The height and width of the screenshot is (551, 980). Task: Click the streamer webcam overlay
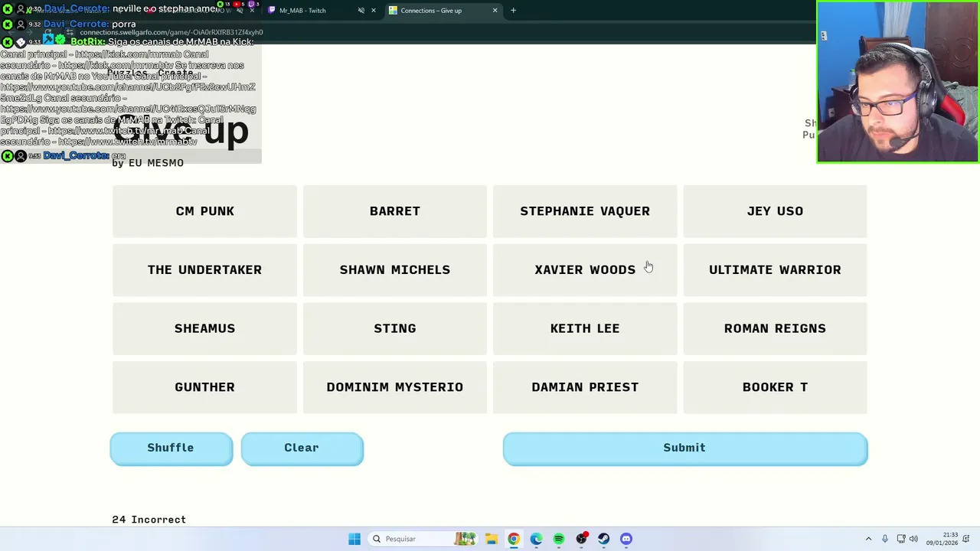click(897, 82)
